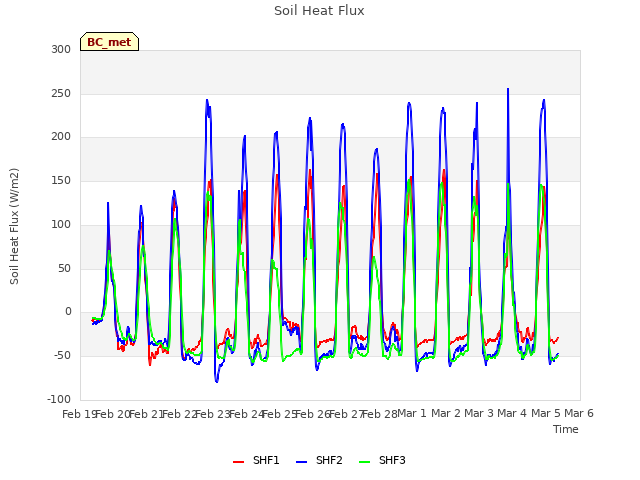Click the red SHF1 legend swatch
Viewport: 640px width, 480px height.
coord(238,462)
